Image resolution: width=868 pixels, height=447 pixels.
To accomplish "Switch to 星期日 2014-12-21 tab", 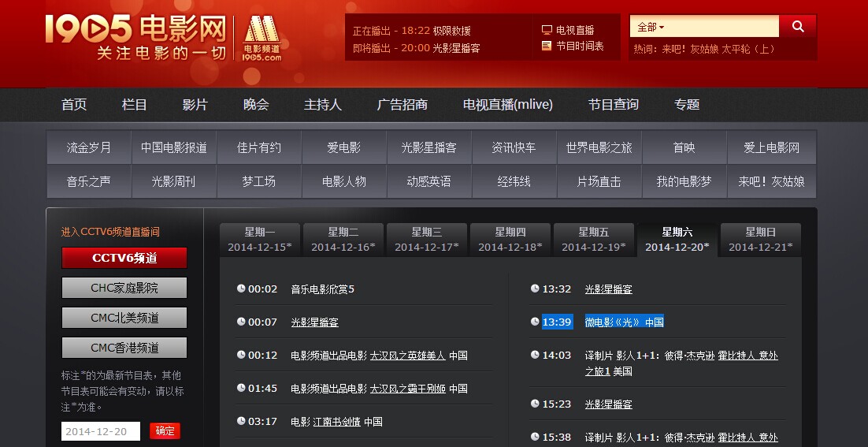I will pos(761,240).
